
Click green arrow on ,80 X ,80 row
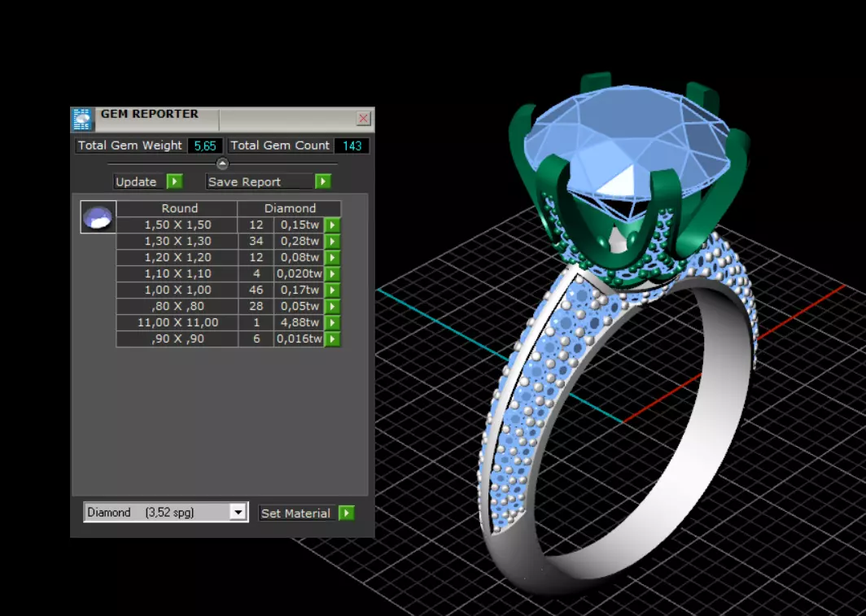coord(332,306)
